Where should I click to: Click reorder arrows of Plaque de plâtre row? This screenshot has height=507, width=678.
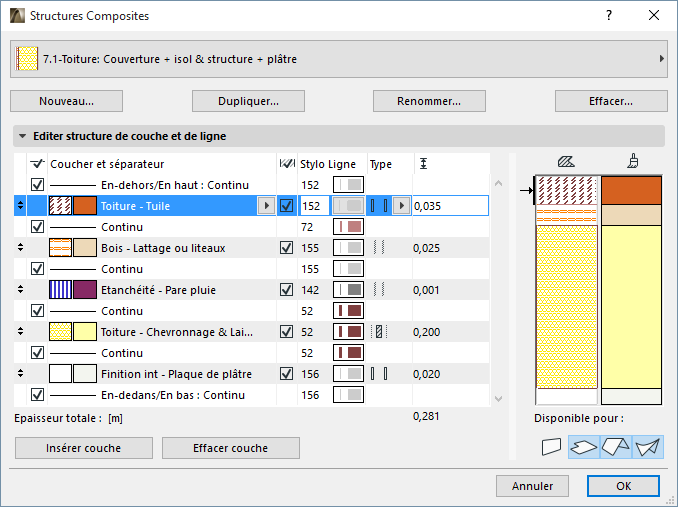pos(20,373)
